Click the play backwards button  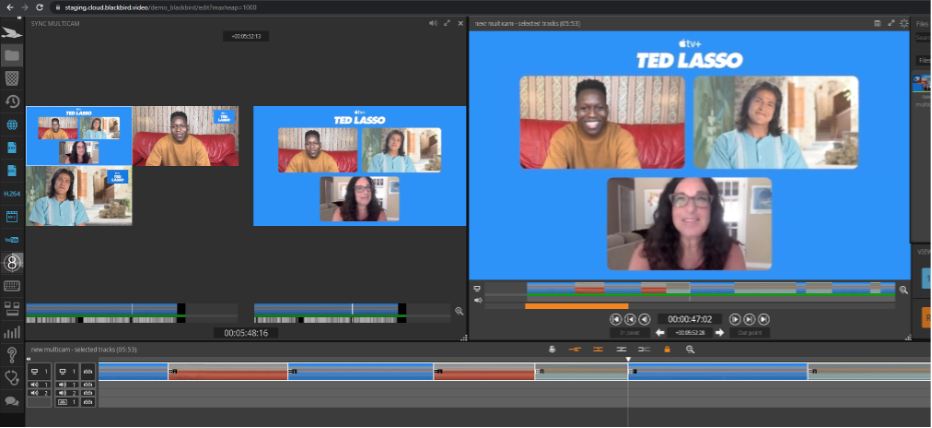644,319
